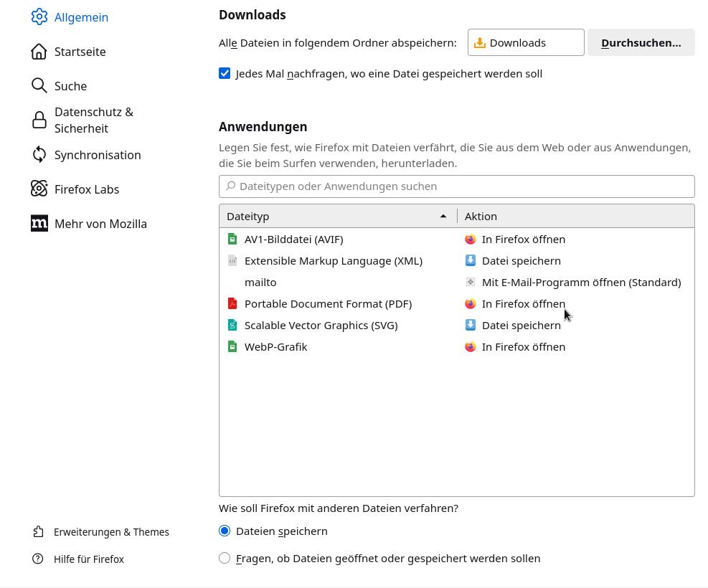
Task: Click the Aktion column header
Action: 576,216
